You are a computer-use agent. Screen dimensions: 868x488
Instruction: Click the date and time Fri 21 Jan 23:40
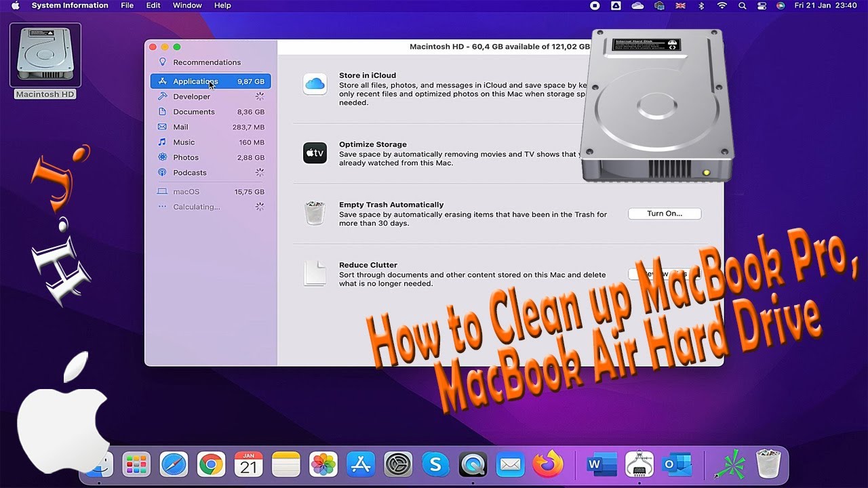click(826, 5)
